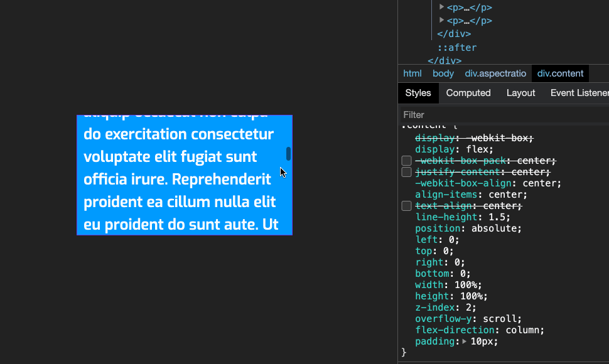Select the ::after pseudo-element in DOM tree
Image resolution: width=609 pixels, height=364 pixels.
point(457,48)
